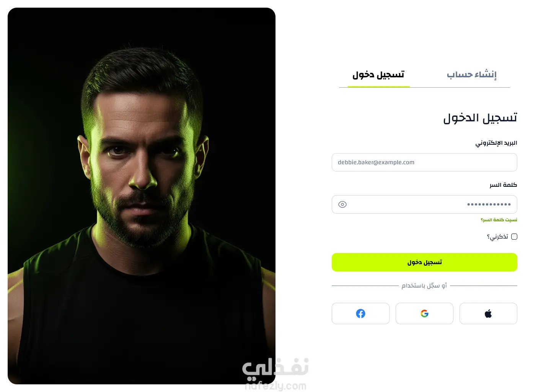Click the تذكرني؟ label text
This screenshot has height=392, width=551.
(x=497, y=237)
